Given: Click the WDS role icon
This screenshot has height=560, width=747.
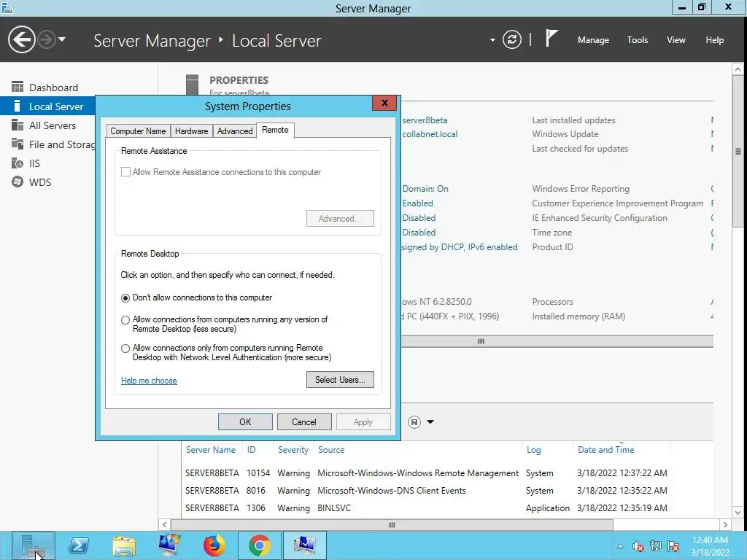Looking at the screenshot, I should click(18, 182).
